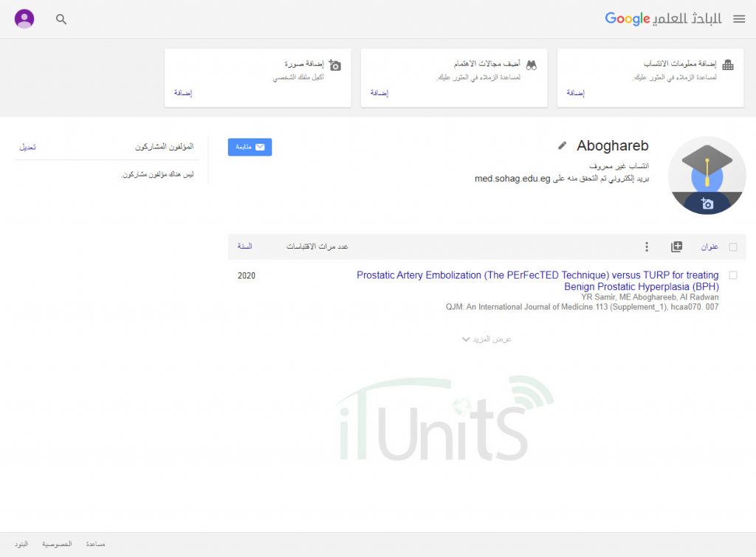This screenshot has width=756, height=557.
Task: Open the help link in footer
Action: click(x=95, y=544)
